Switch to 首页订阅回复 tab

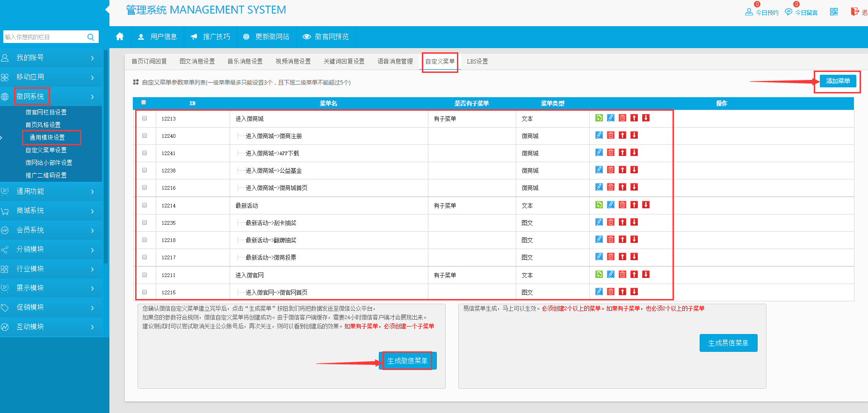click(149, 61)
